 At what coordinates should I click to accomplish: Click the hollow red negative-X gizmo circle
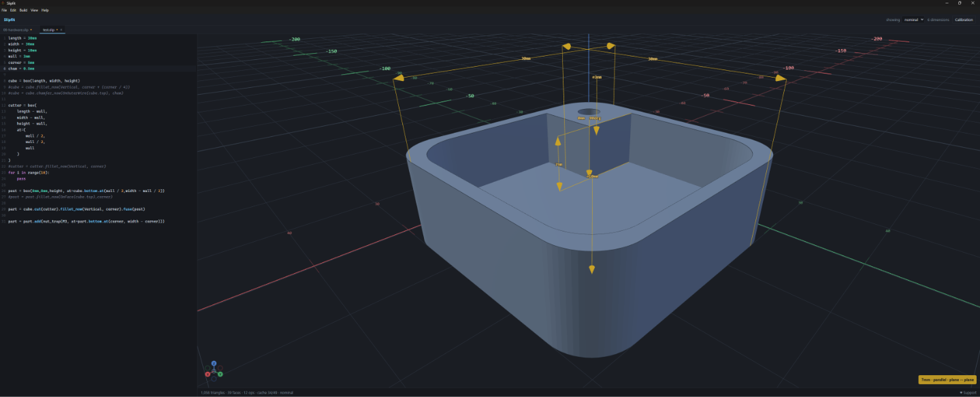coord(219,368)
